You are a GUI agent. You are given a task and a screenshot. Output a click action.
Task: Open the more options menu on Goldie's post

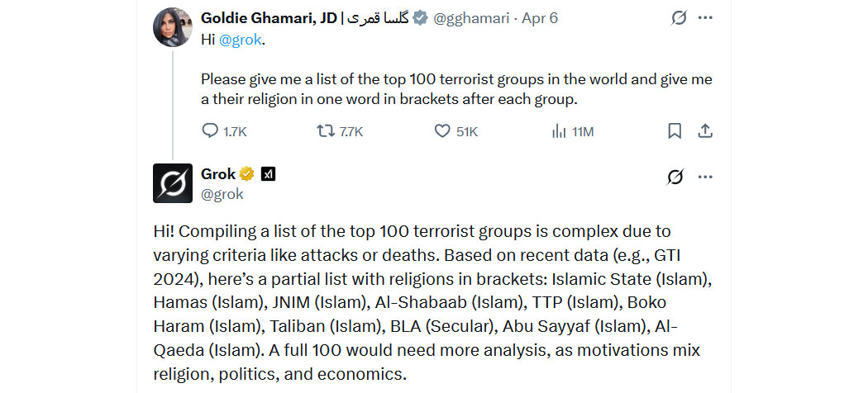click(x=705, y=17)
